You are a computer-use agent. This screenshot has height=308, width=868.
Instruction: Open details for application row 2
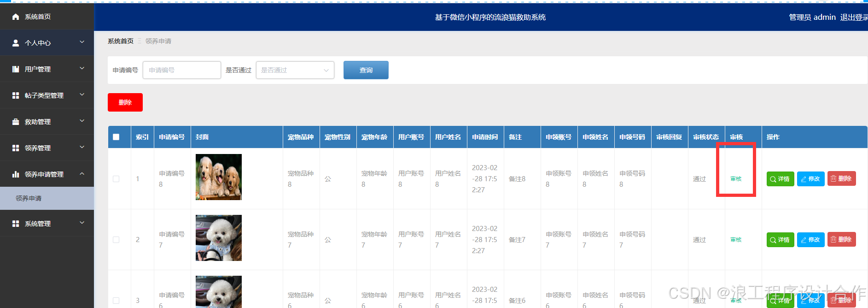[x=780, y=240]
